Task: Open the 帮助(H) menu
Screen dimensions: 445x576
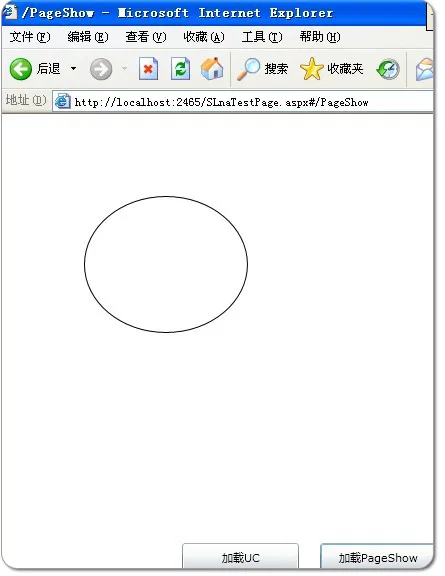Action: click(320, 37)
